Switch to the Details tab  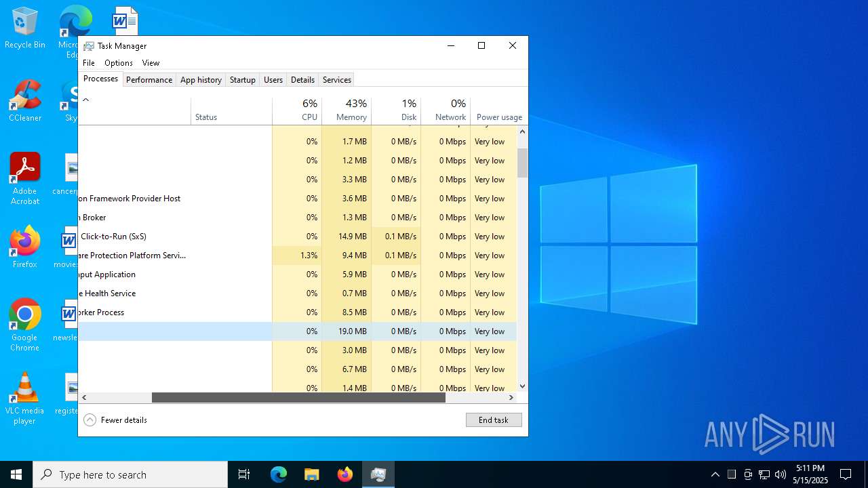[x=302, y=80]
